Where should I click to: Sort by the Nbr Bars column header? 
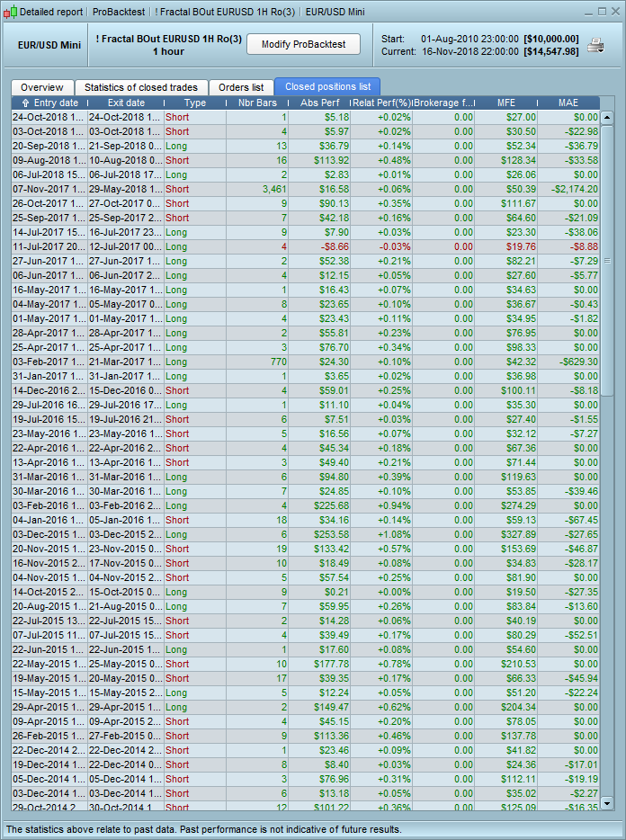pyautogui.click(x=257, y=103)
